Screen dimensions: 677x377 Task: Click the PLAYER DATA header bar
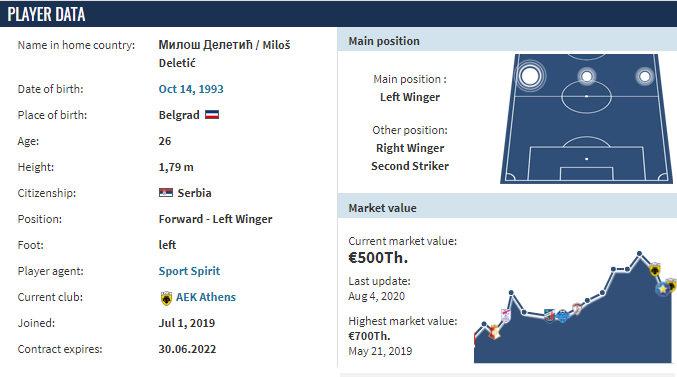coord(338,14)
